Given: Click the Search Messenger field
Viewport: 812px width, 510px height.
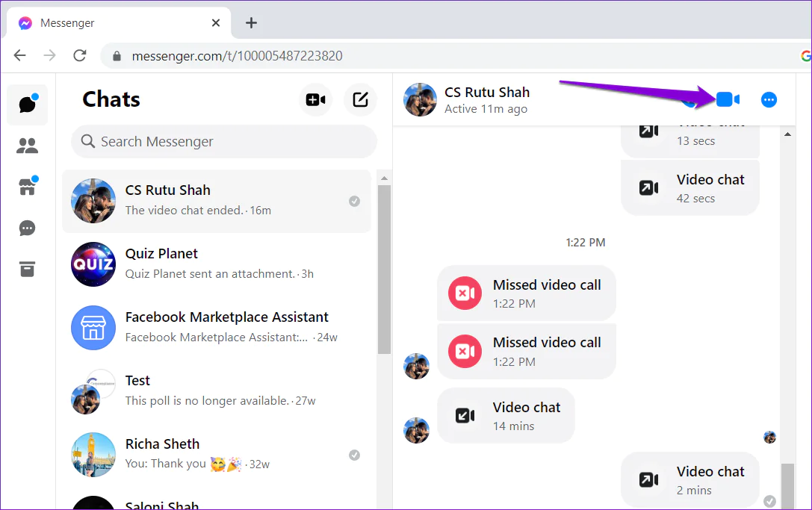Looking at the screenshot, I should click(x=223, y=141).
